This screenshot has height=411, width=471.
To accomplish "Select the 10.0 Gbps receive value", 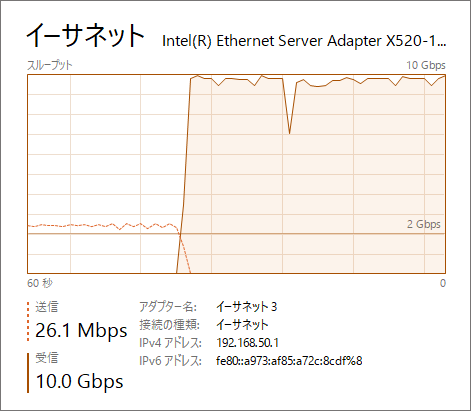I will click(x=79, y=381).
